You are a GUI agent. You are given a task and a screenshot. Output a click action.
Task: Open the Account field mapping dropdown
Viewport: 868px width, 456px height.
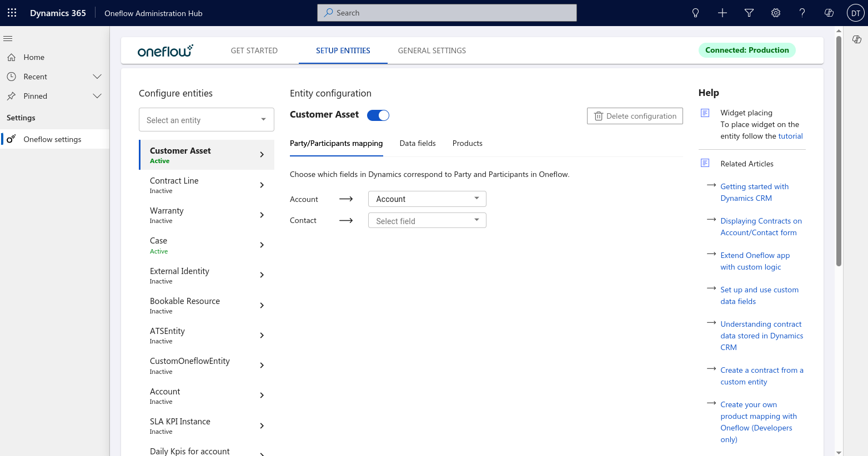tap(427, 199)
